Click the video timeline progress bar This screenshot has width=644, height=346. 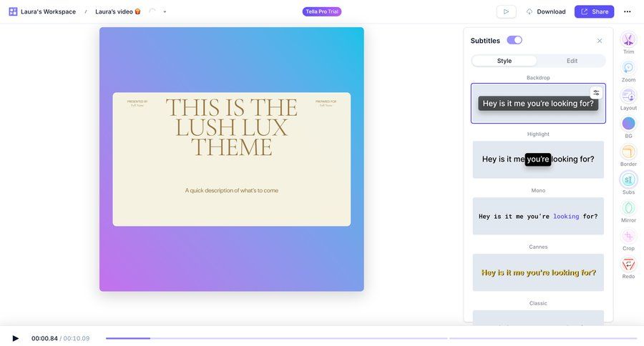click(371, 338)
